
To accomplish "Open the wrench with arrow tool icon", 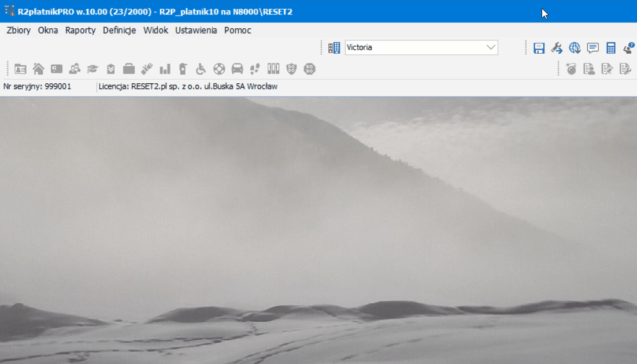I will (557, 48).
